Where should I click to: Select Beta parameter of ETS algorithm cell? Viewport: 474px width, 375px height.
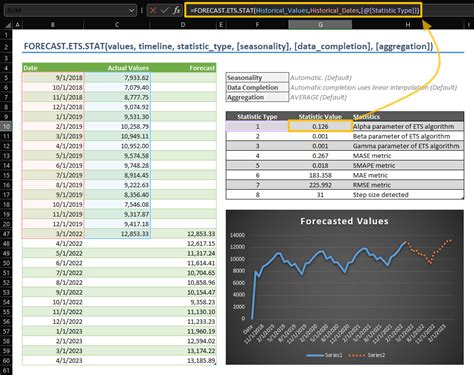[x=408, y=136]
